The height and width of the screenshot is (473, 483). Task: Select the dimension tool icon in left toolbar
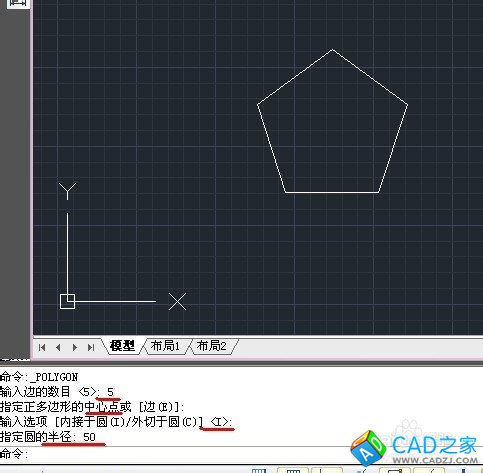click(18, 3)
